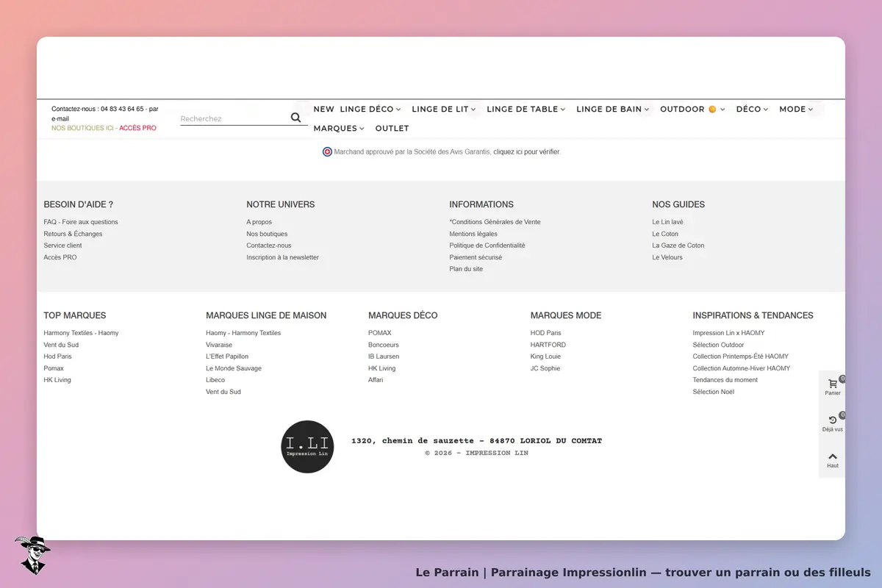This screenshot has width=882, height=588.
Task: Open Conditions Générales de Vente
Action: pos(495,222)
